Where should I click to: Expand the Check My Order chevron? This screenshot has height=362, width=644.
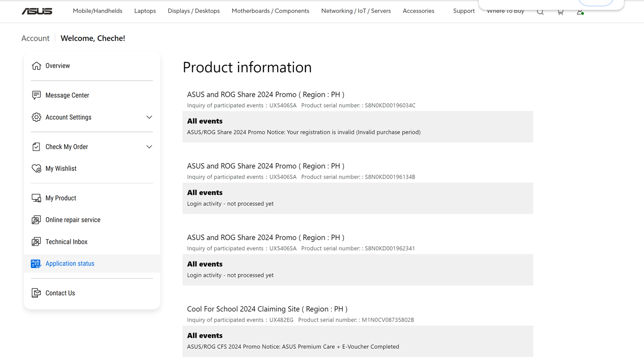click(x=149, y=147)
